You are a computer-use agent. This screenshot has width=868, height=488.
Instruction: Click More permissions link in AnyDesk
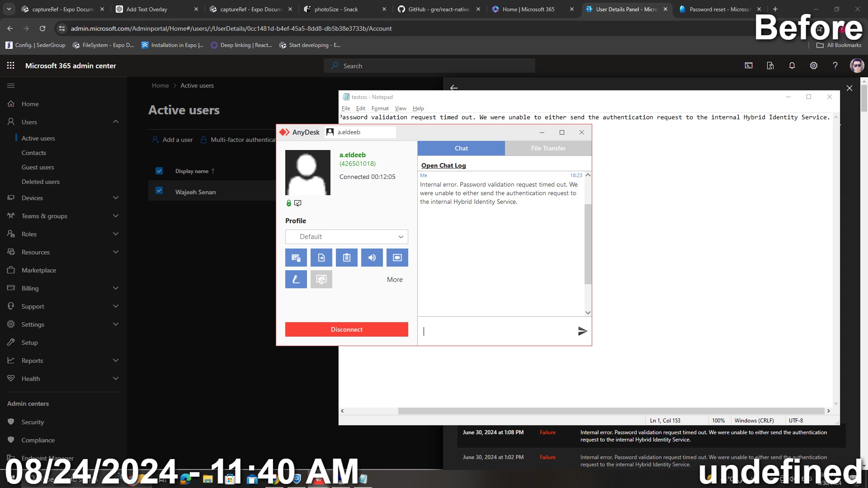[x=395, y=280]
